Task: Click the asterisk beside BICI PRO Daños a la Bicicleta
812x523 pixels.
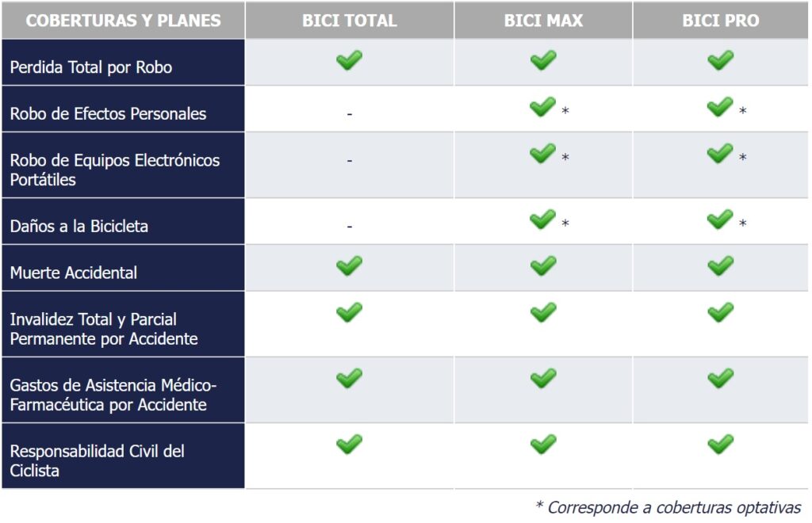Action: click(742, 224)
